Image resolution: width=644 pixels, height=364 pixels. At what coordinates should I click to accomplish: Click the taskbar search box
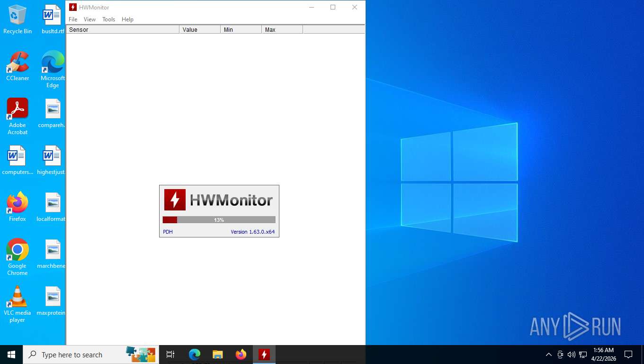click(91, 355)
